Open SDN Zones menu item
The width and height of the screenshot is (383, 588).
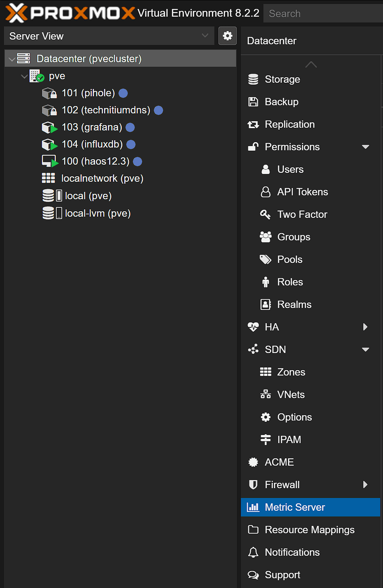coord(310,372)
